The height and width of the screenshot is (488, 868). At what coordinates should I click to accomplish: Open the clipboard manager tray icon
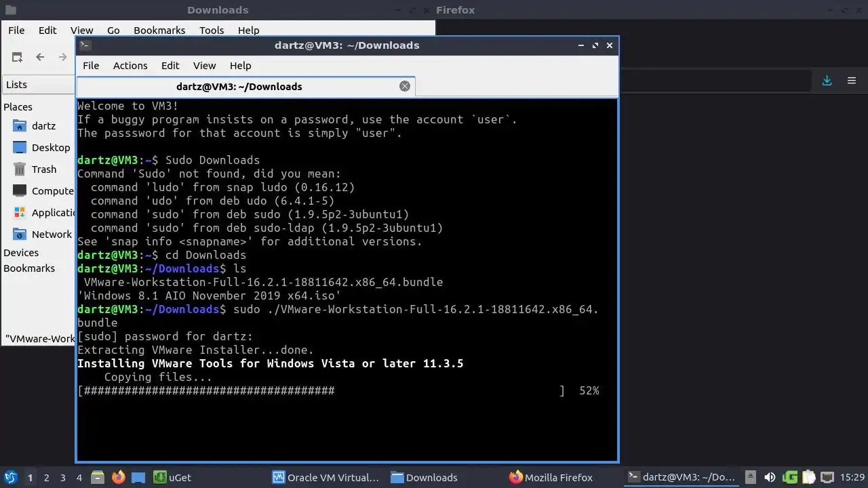pyautogui.click(x=808, y=478)
